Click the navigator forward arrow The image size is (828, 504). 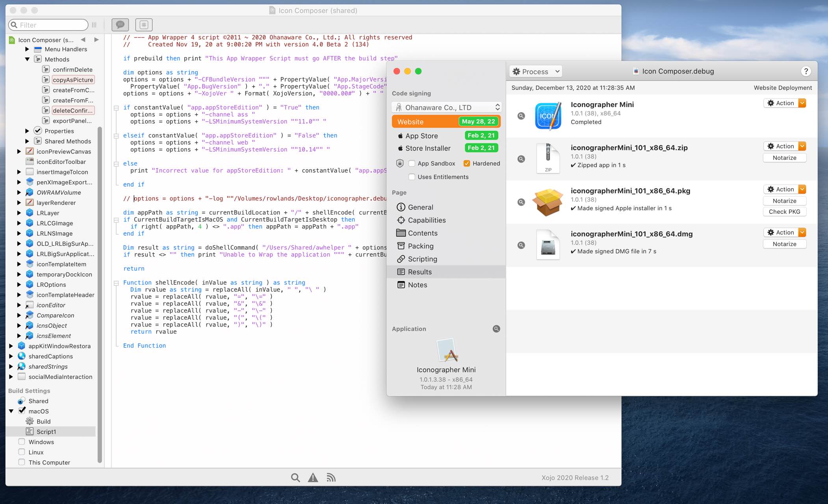point(96,40)
